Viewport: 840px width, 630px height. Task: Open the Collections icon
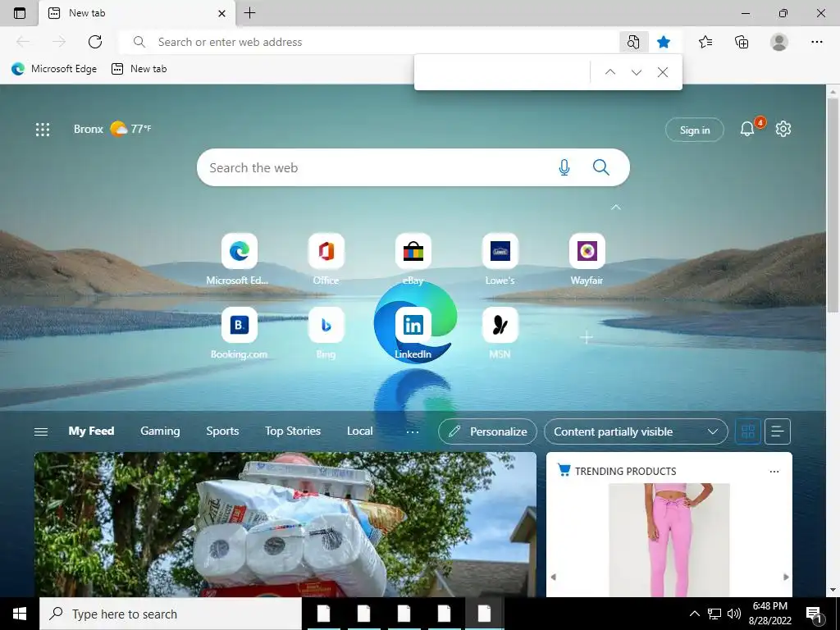pos(742,42)
